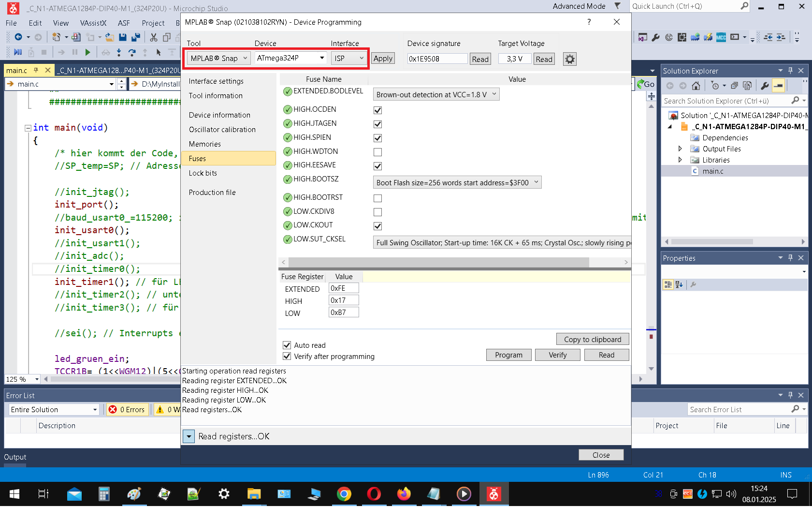Open the VAssistX menu
This screenshot has width=812, height=507.
tap(93, 23)
